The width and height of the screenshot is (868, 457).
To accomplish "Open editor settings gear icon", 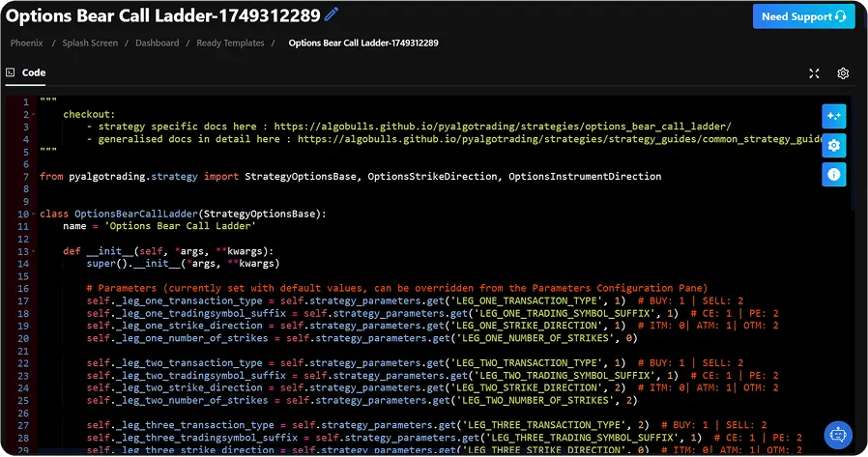I will click(x=843, y=73).
